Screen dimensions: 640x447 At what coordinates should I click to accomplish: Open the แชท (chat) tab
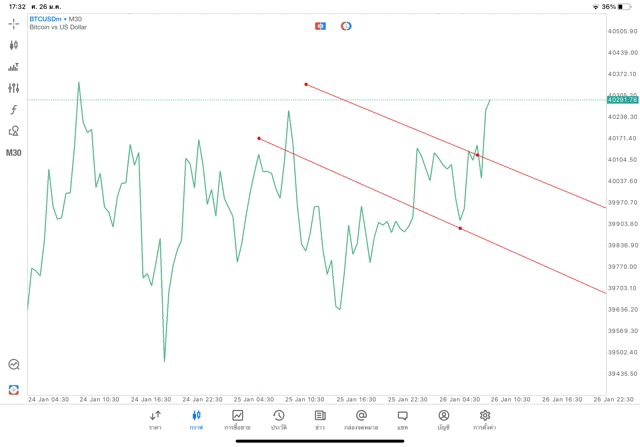(x=402, y=419)
